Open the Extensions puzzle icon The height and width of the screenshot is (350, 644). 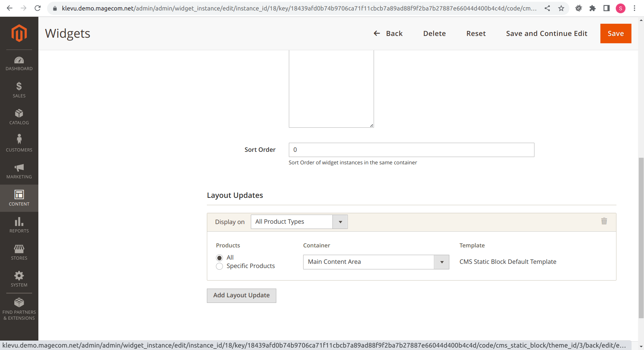point(593,8)
